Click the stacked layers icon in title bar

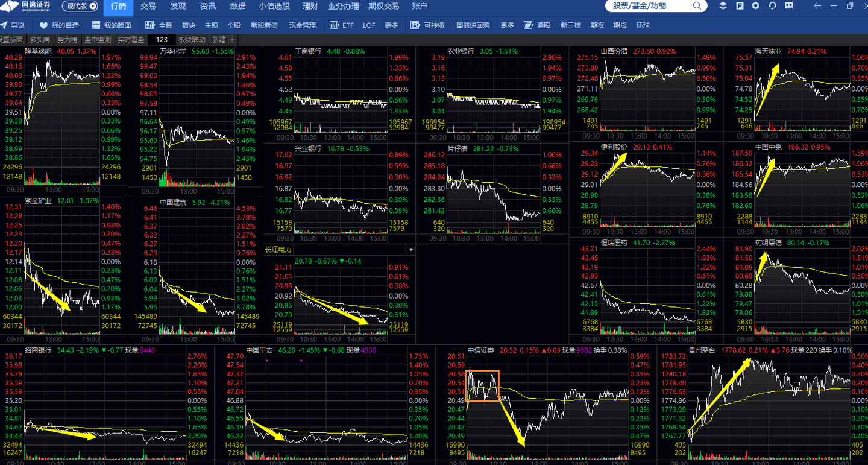point(723,6)
